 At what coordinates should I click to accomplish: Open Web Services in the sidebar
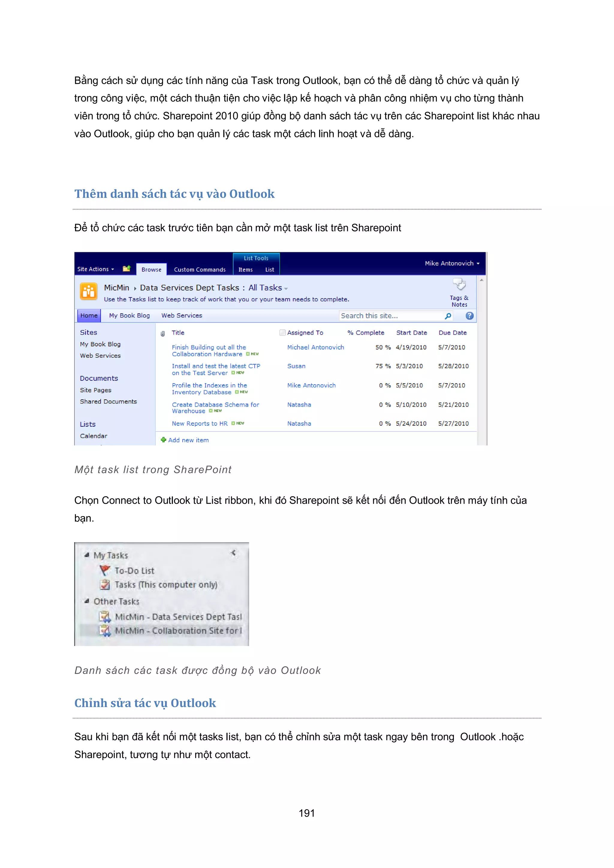[100, 356]
